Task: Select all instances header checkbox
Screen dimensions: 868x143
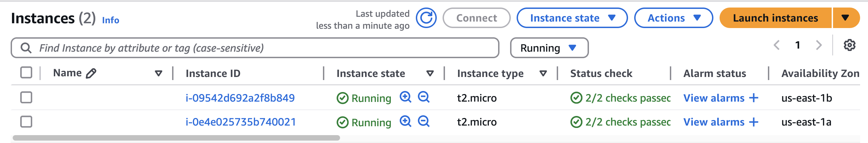Action: (26, 73)
